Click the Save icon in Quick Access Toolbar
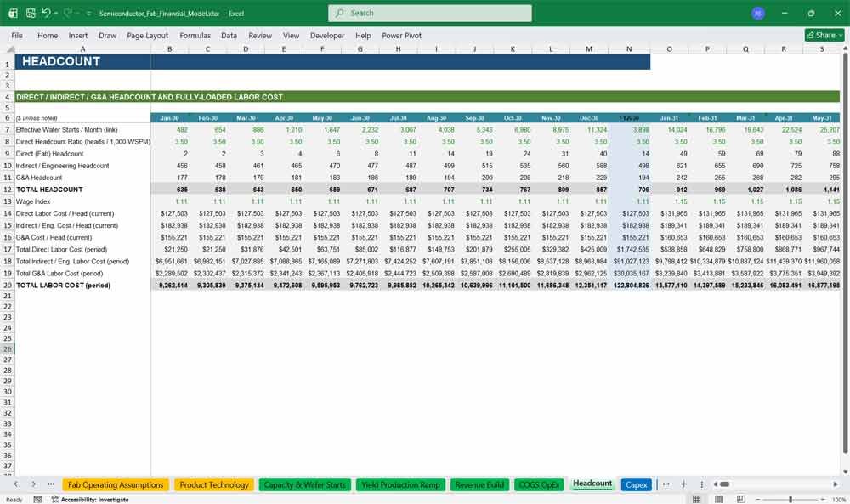 [31, 13]
